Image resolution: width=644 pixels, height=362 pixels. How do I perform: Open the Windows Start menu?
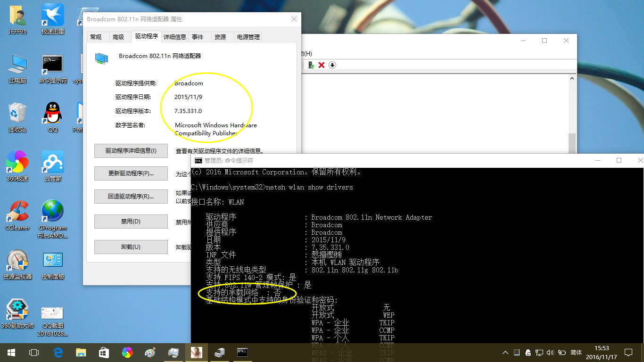11,352
